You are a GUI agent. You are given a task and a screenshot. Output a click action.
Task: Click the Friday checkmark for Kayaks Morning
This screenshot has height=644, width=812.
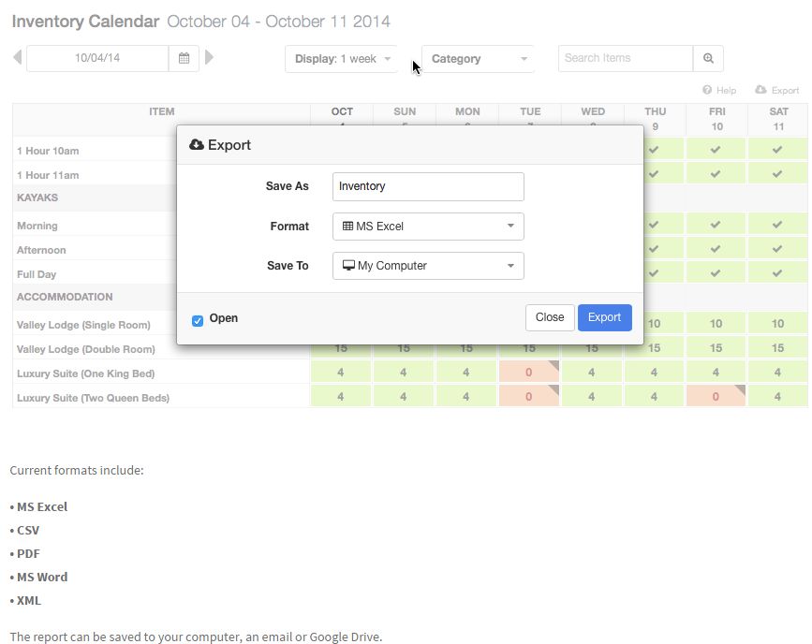click(716, 225)
